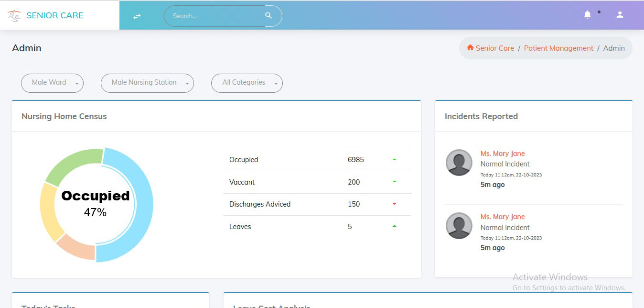
Task: Open the user profile icon
Action: coord(620,15)
